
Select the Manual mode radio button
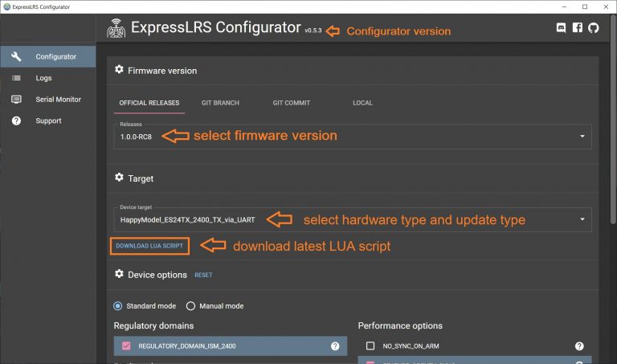point(190,306)
